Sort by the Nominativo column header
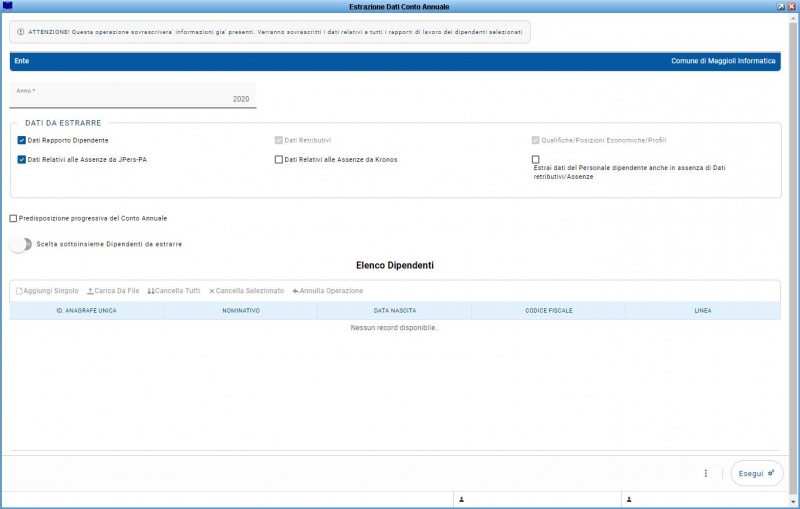Screen dimensions: 800x509 [x=241, y=311]
